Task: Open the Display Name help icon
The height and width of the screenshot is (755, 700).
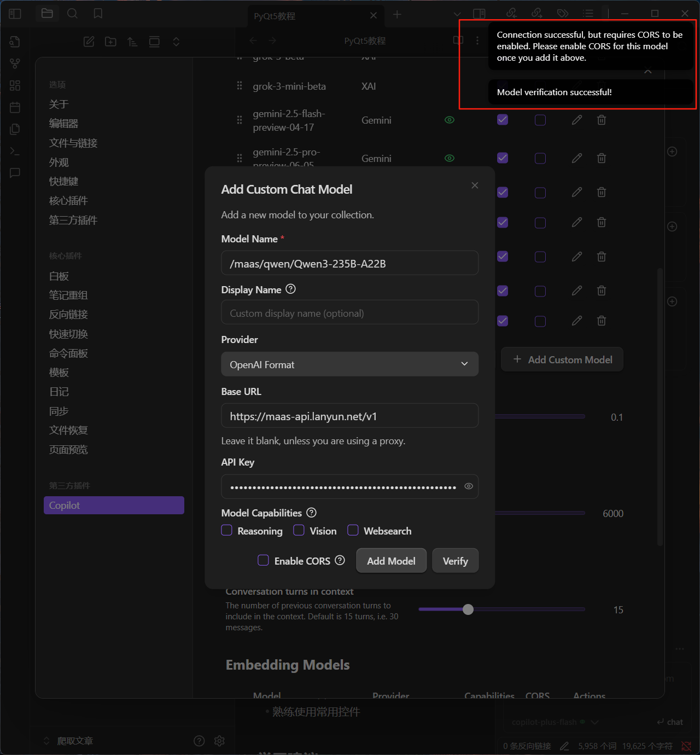Action: click(x=291, y=289)
